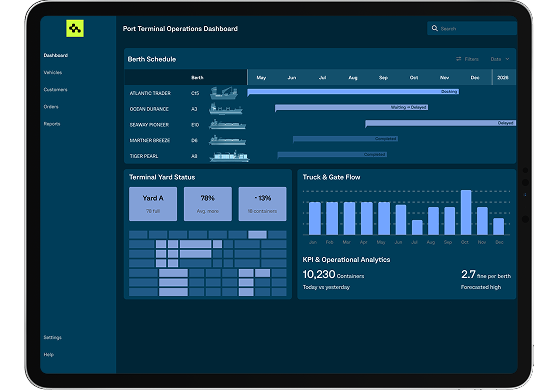Screen dimensions: 560x391
Task: Select the Seaway Pioneer ship icon
Action: [x=228, y=124]
